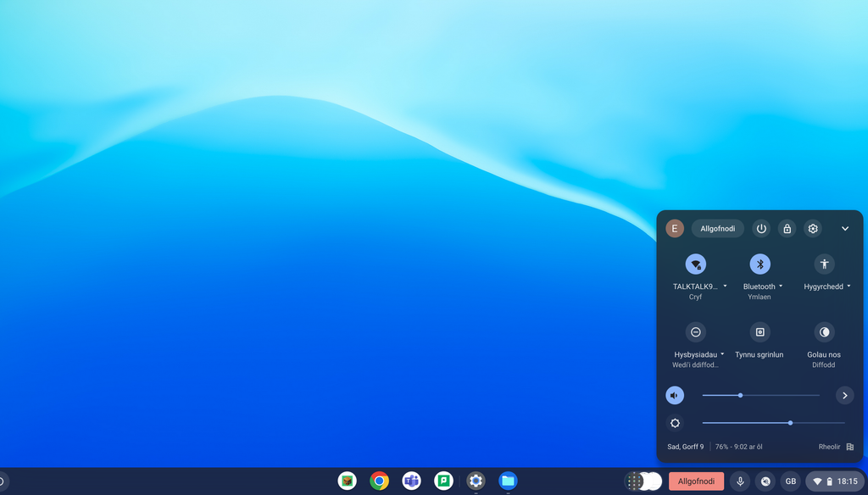
Task: Launch Google Chrome from the shelf
Action: [x=379, y=481]
